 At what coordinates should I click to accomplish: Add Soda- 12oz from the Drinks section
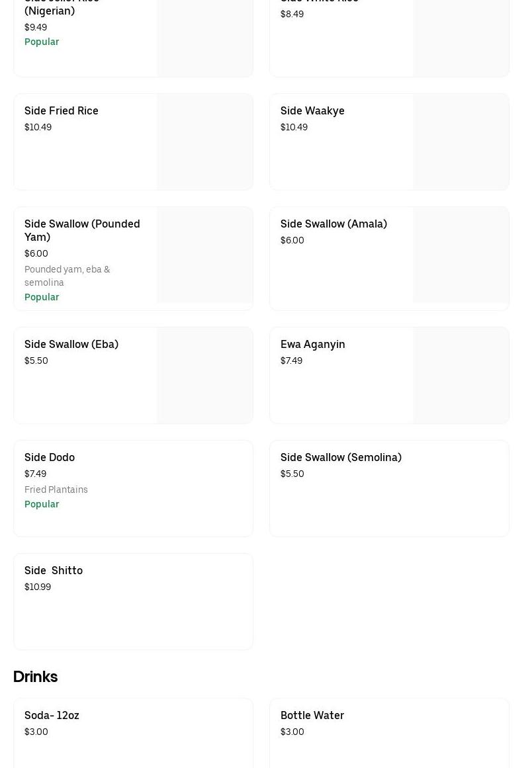[x=52, y=716]
